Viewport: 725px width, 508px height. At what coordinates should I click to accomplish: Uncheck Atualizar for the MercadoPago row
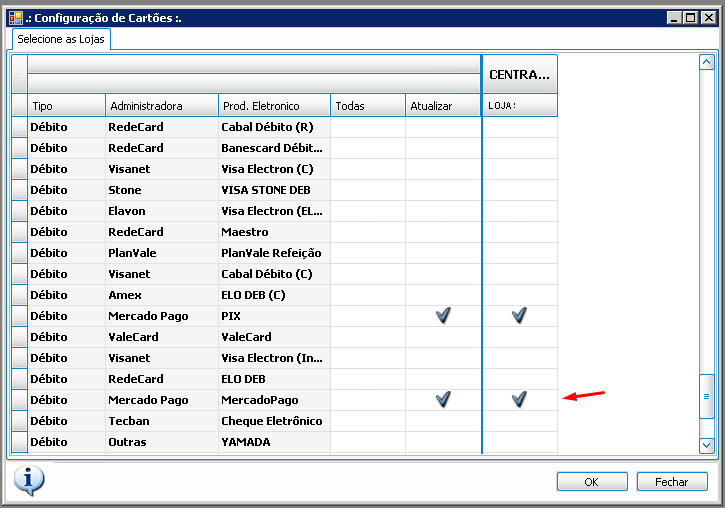(443, 399)
